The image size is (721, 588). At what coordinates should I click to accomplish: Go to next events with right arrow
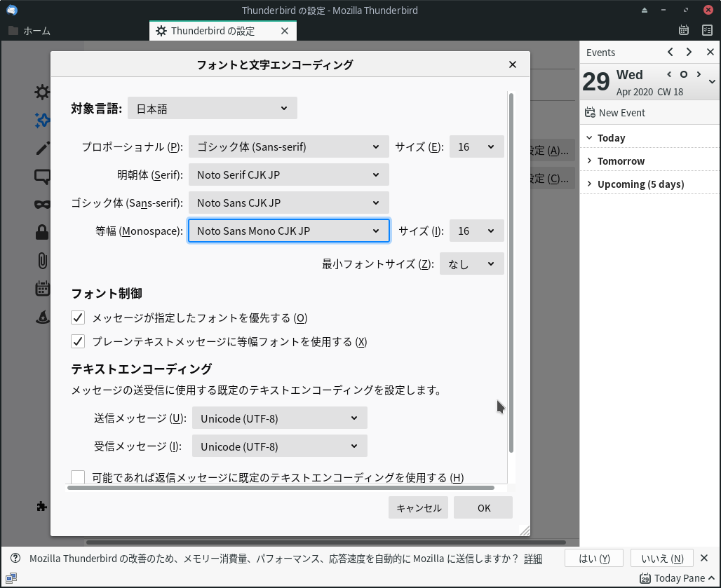click(689, 52)
